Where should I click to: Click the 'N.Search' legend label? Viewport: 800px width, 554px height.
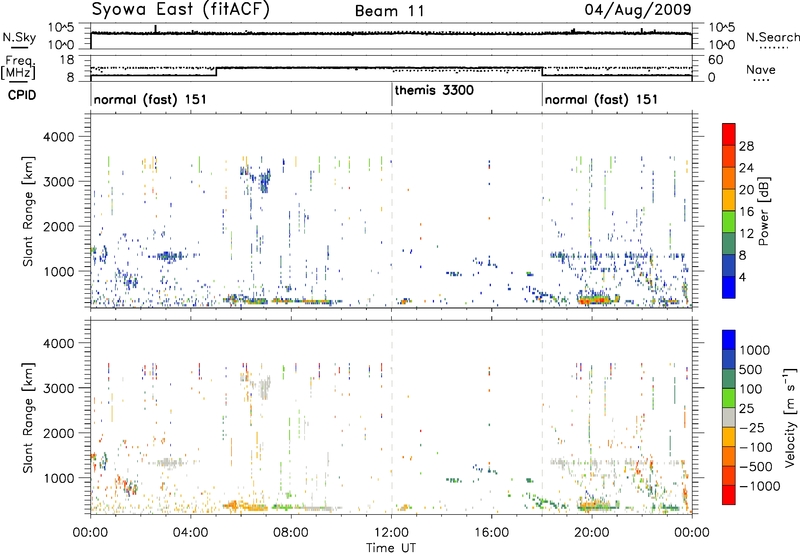[772, 37]
